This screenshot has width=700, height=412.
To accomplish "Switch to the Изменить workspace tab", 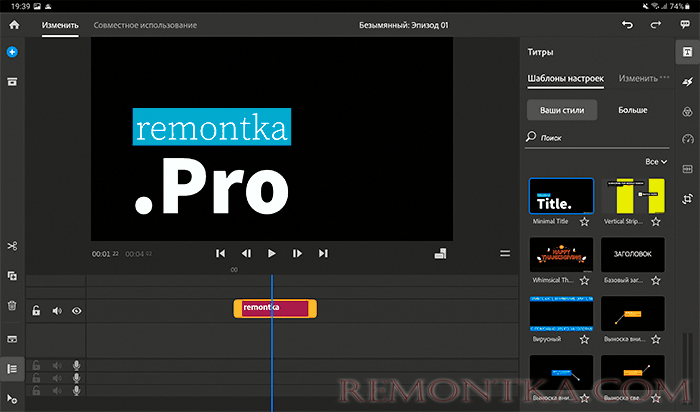I will coord(60,25).
